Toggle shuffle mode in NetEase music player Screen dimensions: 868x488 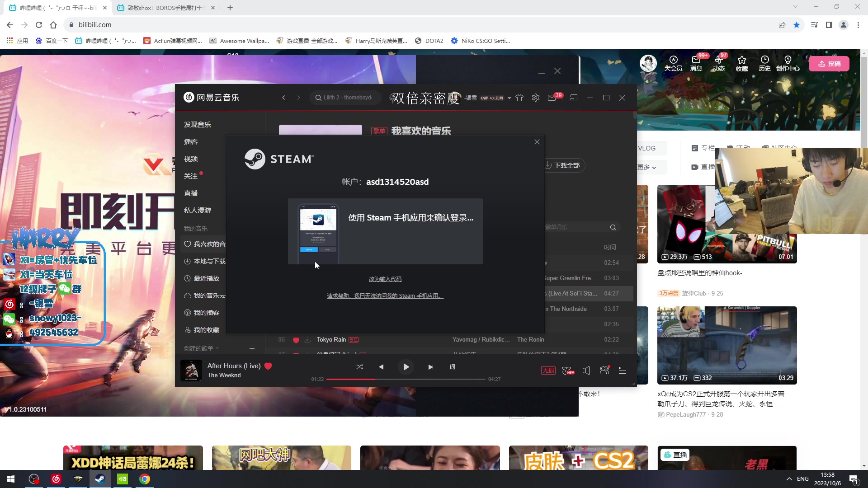359,367
